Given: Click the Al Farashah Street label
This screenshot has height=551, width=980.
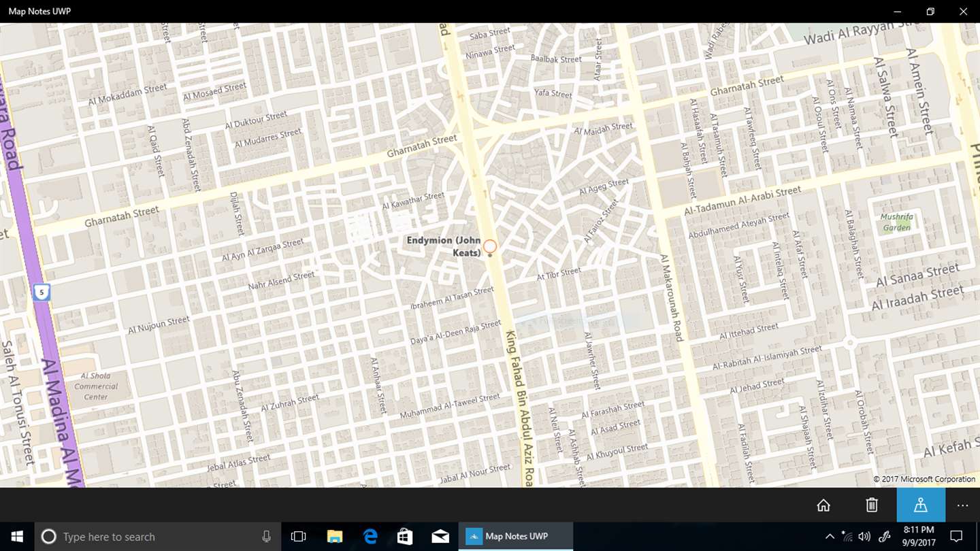Looking at the screenshot, I should click(x=614, y=410).
